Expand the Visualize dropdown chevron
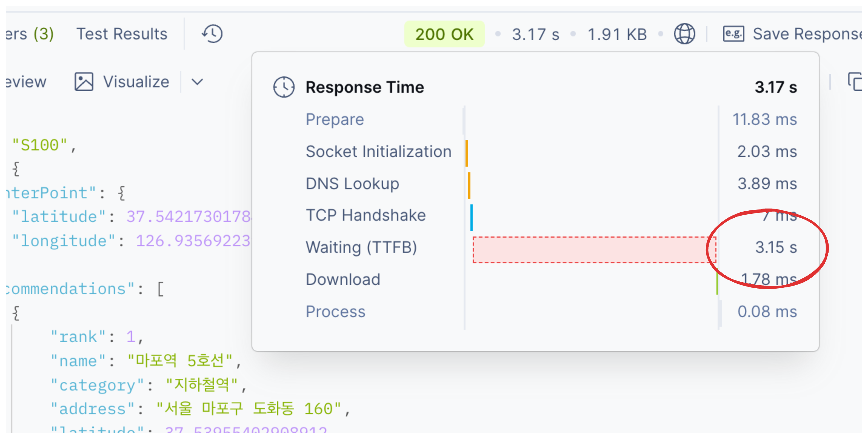868x439 pixels. (x=197, y=82)
